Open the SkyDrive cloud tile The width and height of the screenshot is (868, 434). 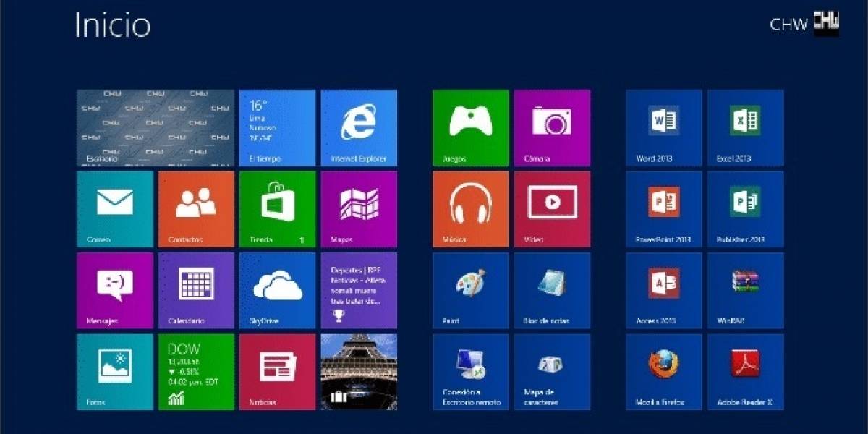coord(277,291)
